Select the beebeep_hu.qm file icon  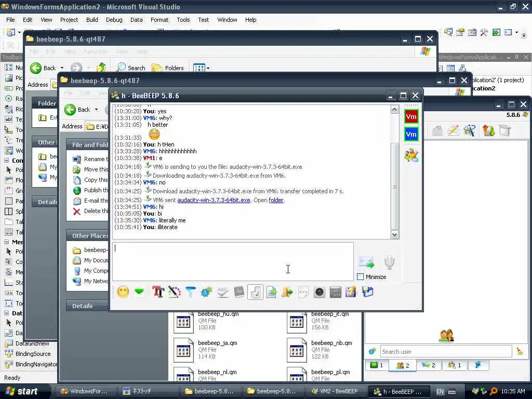coord(183,322)
